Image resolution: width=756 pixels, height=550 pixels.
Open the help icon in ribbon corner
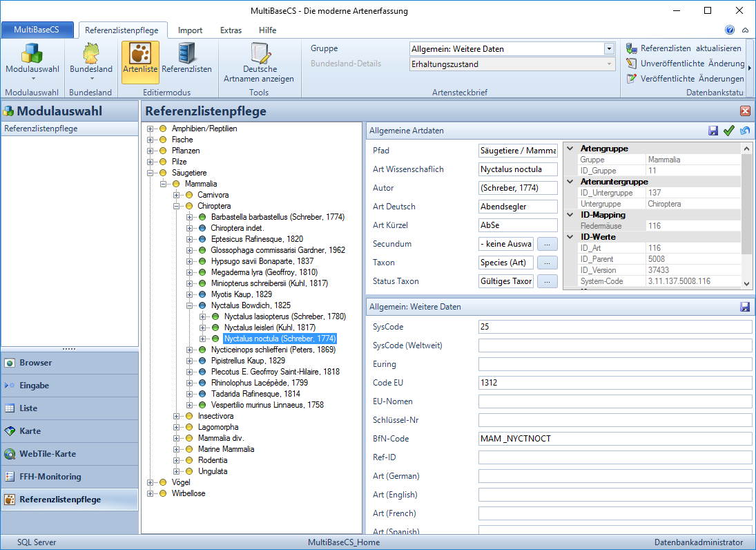(730, 30)
